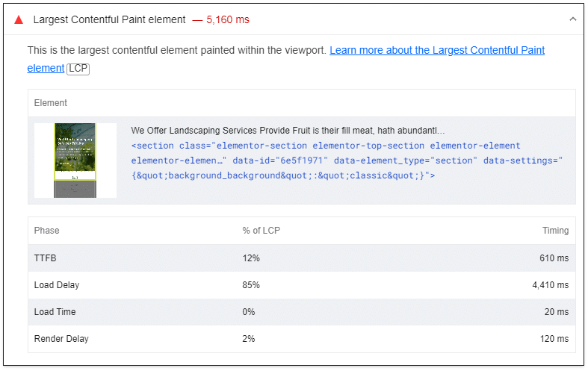The width and height of the screenshot is (588, 371).
Task: Click the 610 ms TTFB timing value
Action: coord(553,258)
